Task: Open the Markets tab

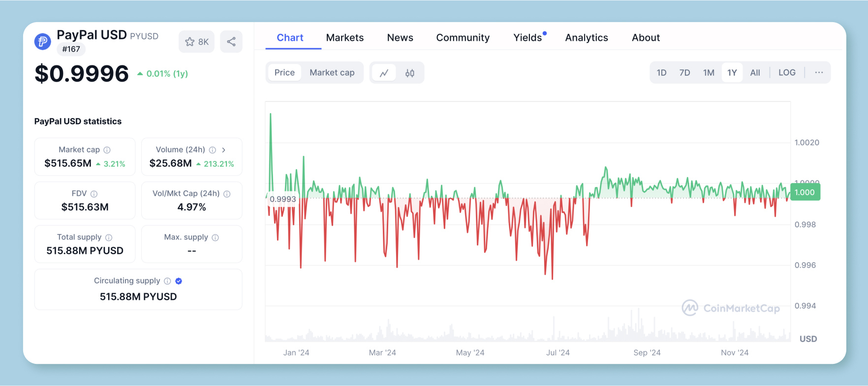Action: [x=345, y=38]
